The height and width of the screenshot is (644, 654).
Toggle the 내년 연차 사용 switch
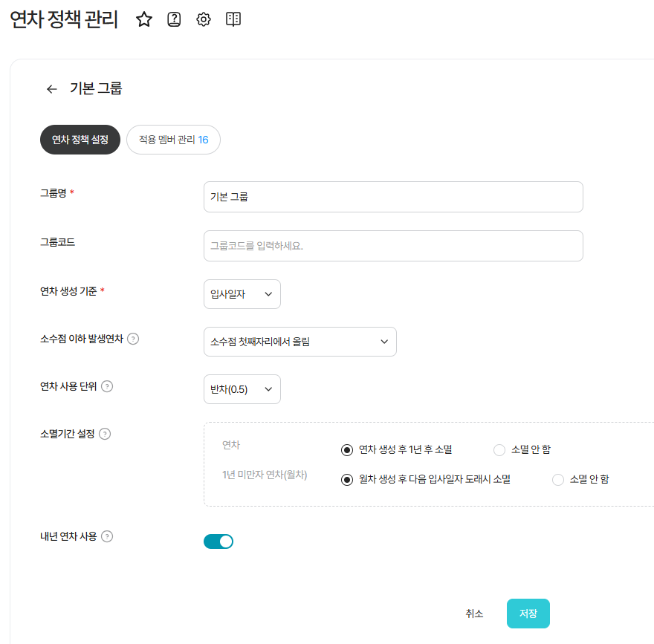pos(218,541)
